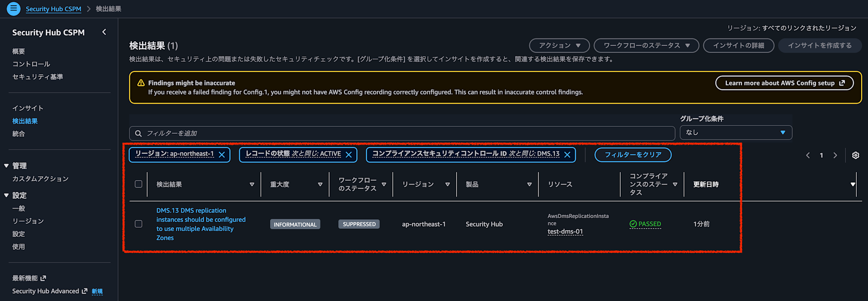Click the Security Hub product cell
This screenshot has height=301, width=868.
coord(484,224)
